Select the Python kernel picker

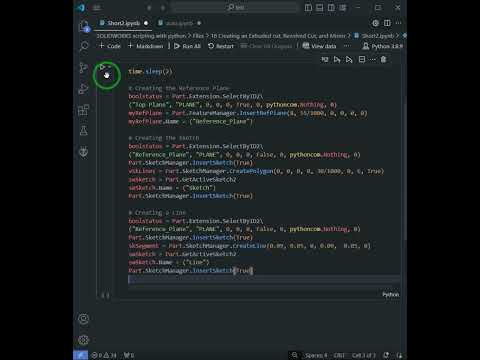pos(383,46)
